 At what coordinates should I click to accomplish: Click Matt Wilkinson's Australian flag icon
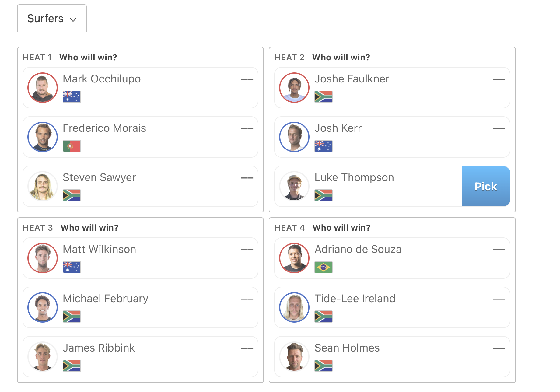pos(72,267)
